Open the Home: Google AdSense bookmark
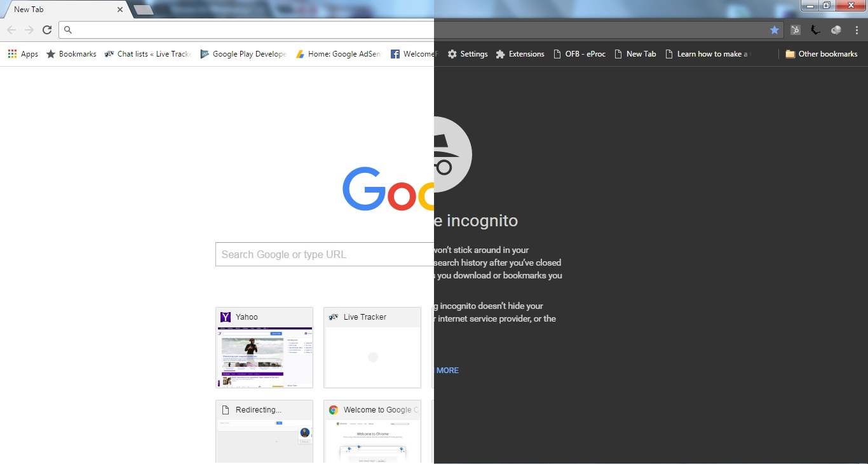Viewport: 868px width, 464px height. (338, 54)
